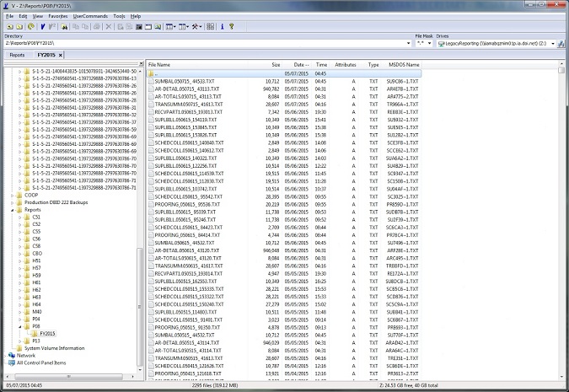Close the folder tree panel

click(141, 64)
